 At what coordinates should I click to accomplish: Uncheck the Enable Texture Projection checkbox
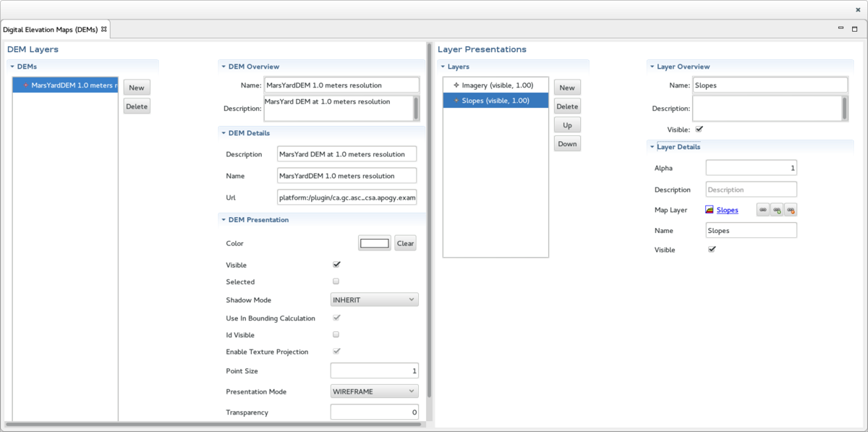click(336, 352)
